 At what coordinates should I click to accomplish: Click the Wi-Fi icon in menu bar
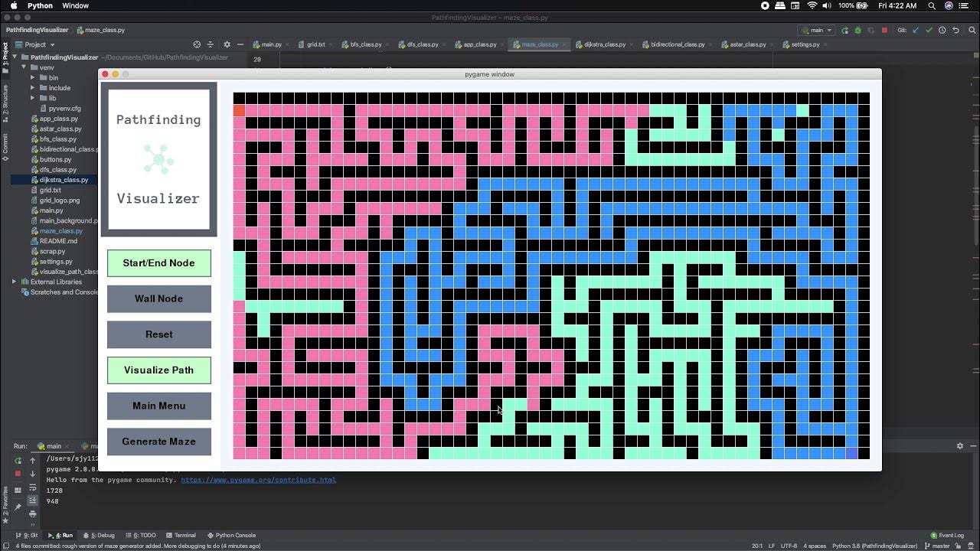[812, 5]
